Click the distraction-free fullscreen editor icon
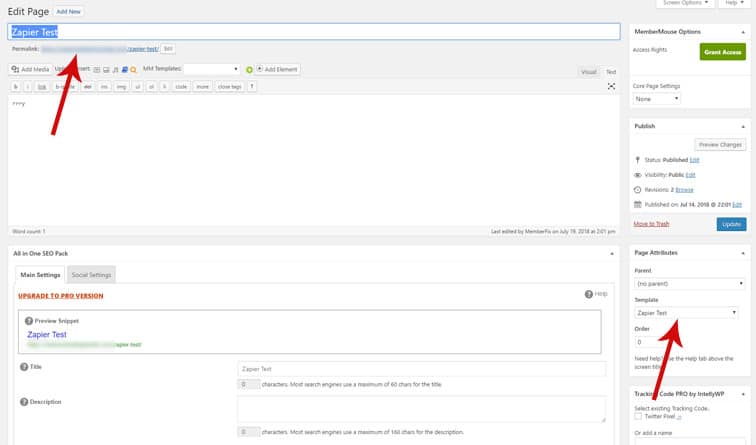Image resolution: width=756 pixels, height=445 pixels. pyautogui.click(x=611, y=87)
